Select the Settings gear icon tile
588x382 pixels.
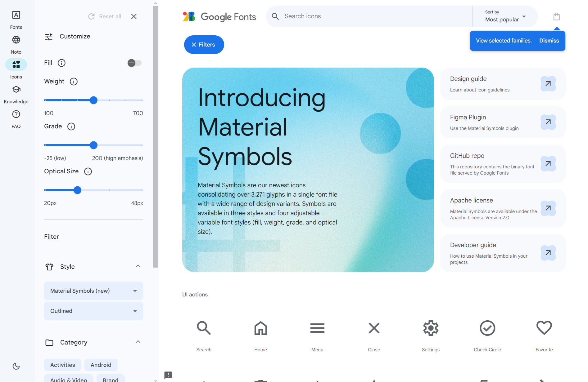(431, 336)
